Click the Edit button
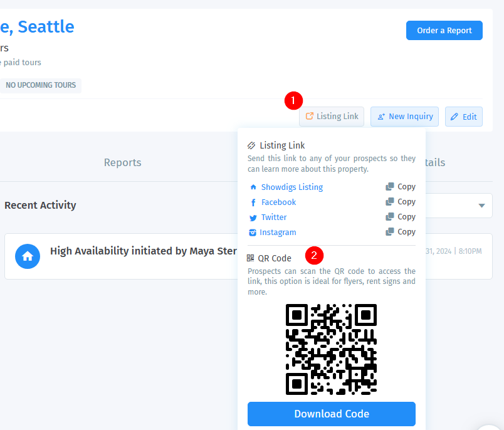Viewport: 504px width, 430px height. click(x=463, y=117)
